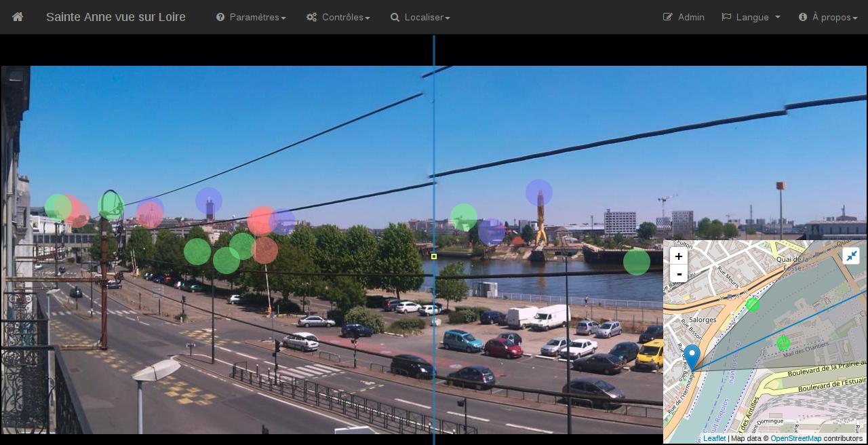
Task: Expand the Contrôles dropdown
Action: 338,17
